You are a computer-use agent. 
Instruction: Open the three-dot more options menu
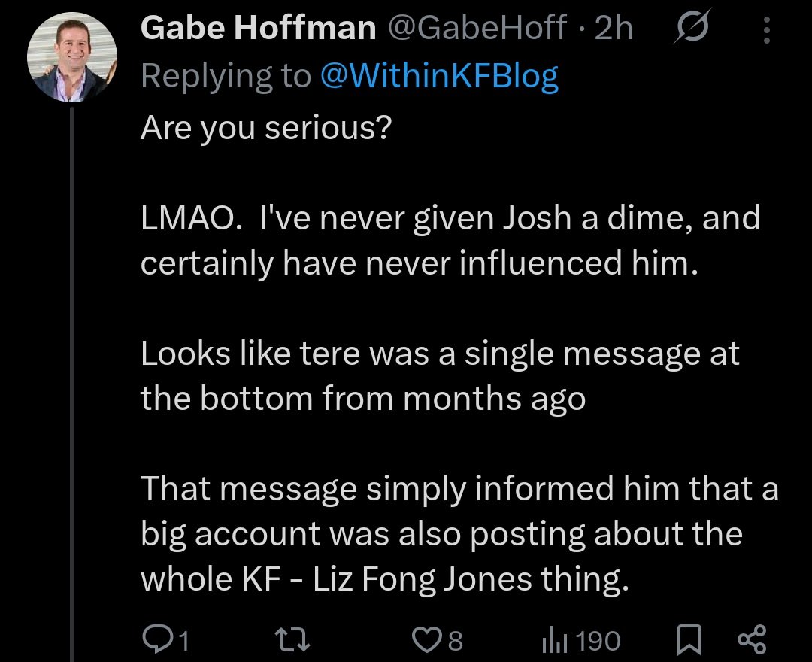click(767, 30)
